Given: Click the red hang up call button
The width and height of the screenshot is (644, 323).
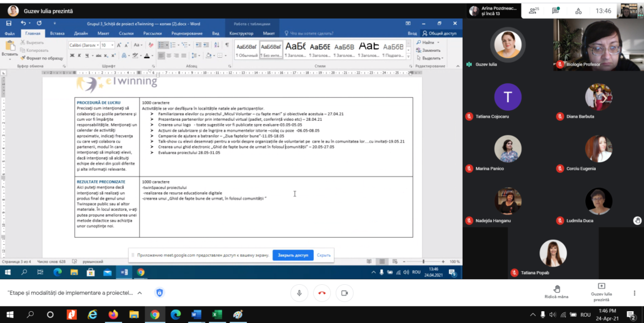Looking at the screenshot, I should point(322,292).
